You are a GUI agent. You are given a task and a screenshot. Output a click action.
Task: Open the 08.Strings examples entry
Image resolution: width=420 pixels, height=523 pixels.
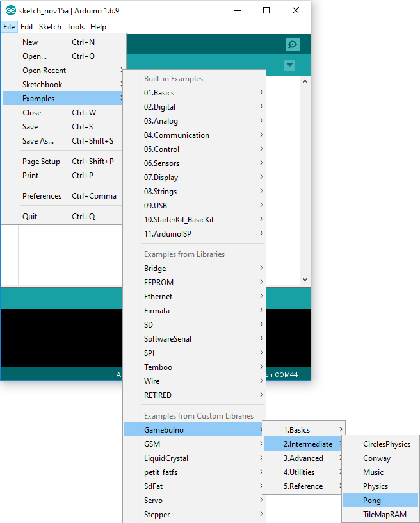click(195, 192)
